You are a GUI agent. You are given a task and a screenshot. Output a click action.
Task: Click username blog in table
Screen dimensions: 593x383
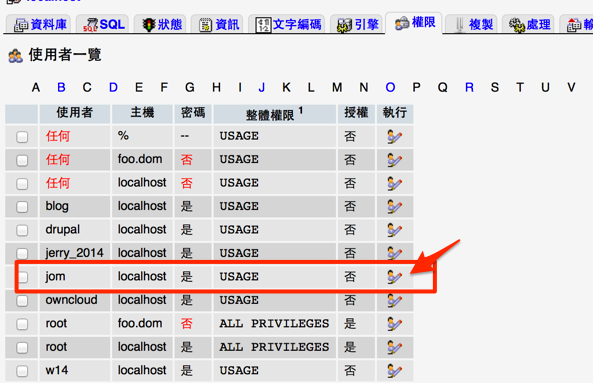57,206
